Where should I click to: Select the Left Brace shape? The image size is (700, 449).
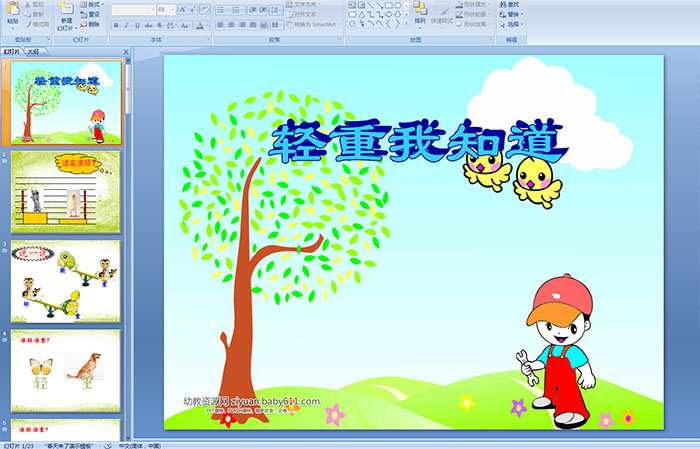[x=388, y=23]
